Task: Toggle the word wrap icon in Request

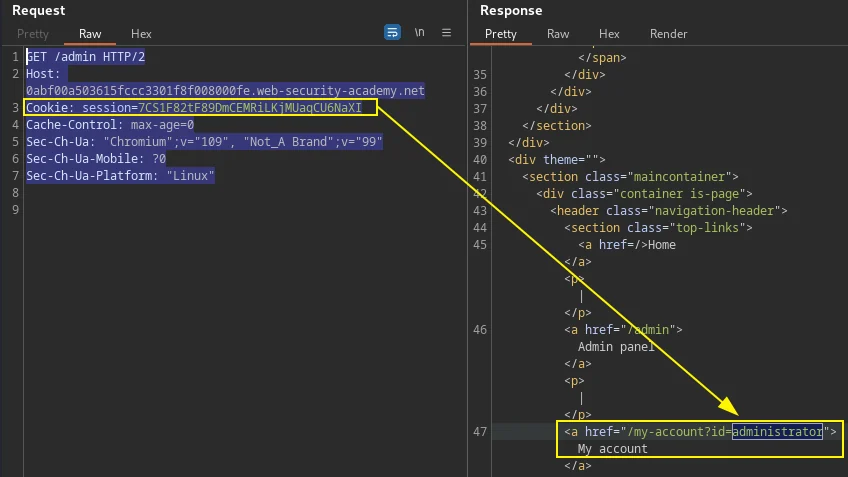Action: click(x=392, y=32)
